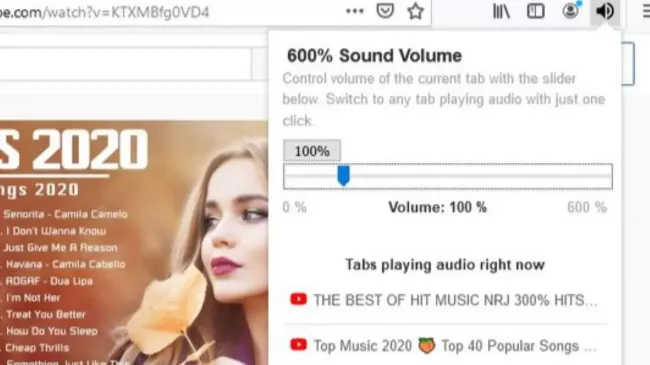Click the video thumbnail with the woman
The height and width of the screenshot is (365, 650).
(134, 243)
